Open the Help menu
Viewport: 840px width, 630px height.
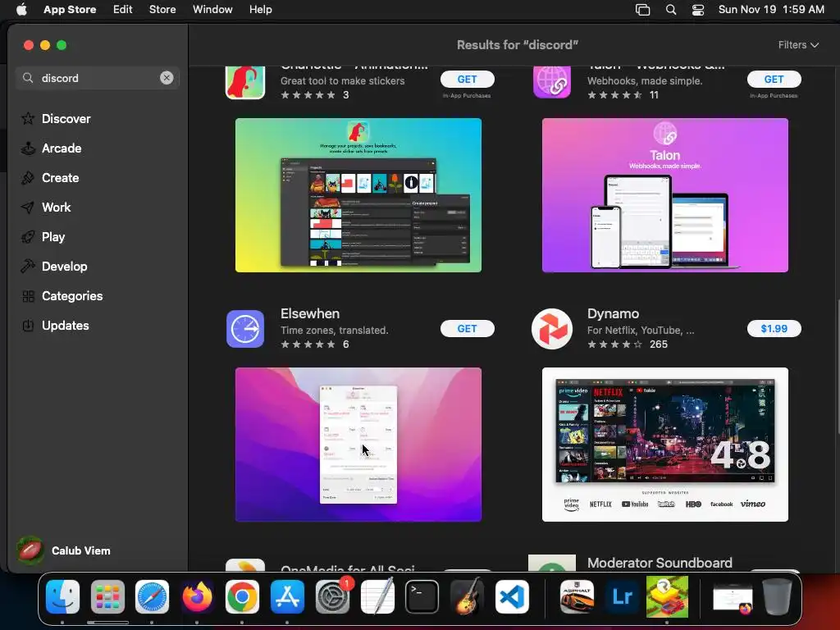260,10
